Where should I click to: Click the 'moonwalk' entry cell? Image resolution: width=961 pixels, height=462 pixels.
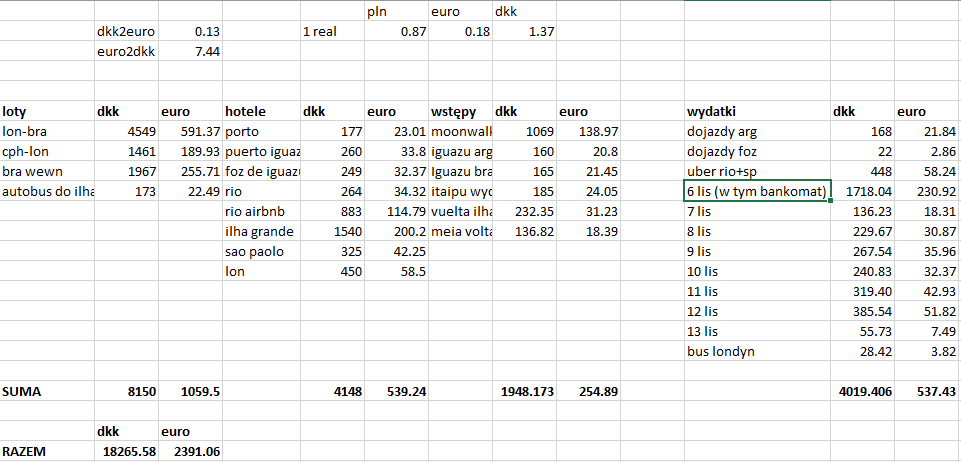461,131
